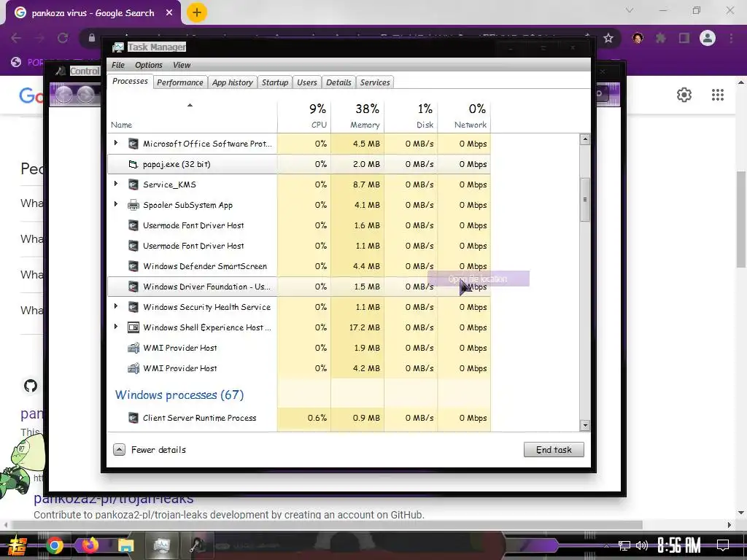Screen dimensions: 747x560
Task: Click the Microsoft Office Software Protection process icon
Action: [x=133, y=144]
